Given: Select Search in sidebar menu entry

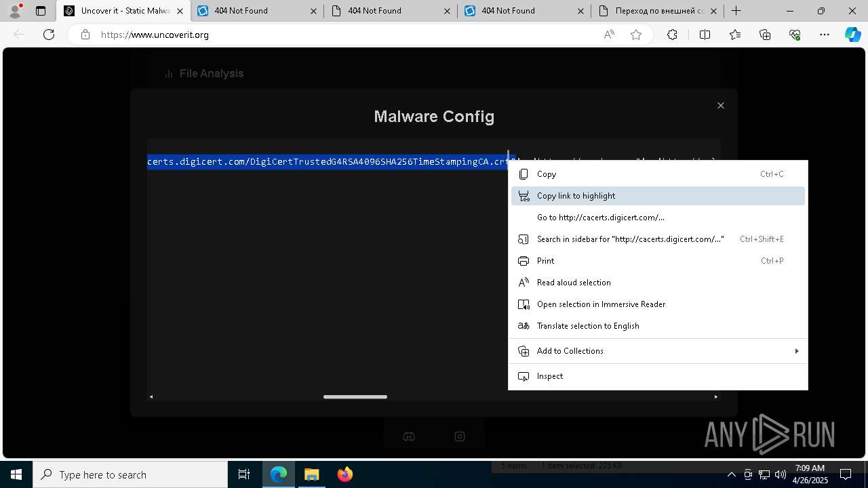Looking at the screenshot, I should tap(658, 239).
